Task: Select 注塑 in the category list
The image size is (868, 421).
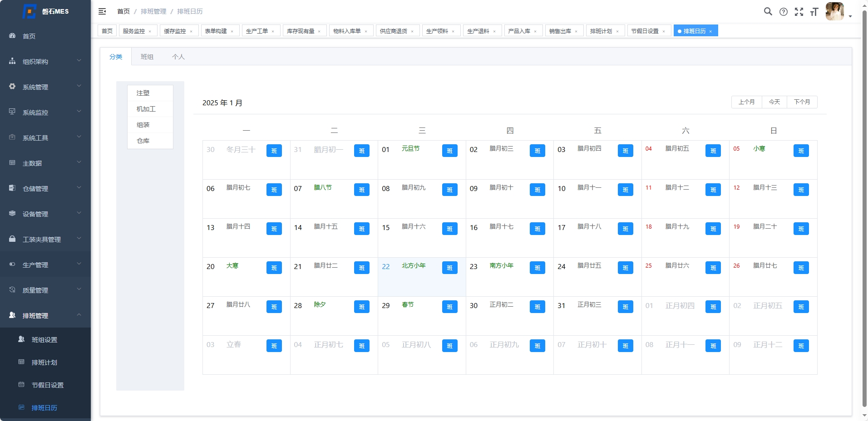Action: [x=150, y=93]
